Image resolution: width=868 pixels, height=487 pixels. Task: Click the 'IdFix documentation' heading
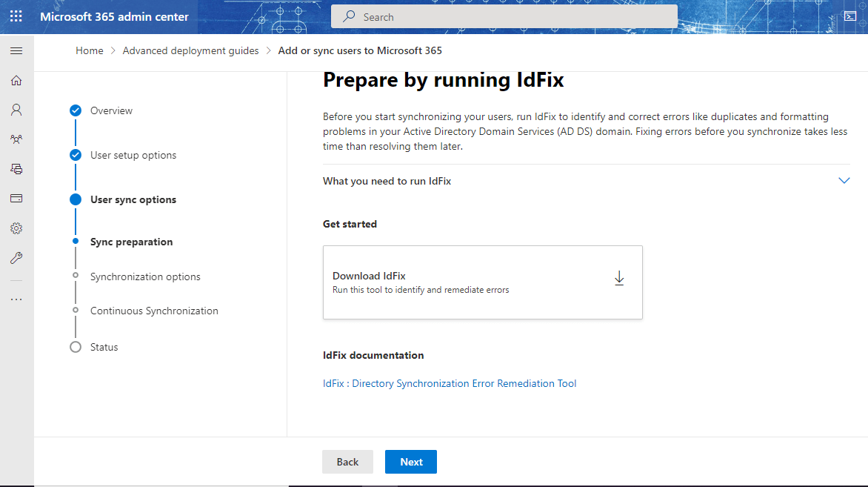374,355
